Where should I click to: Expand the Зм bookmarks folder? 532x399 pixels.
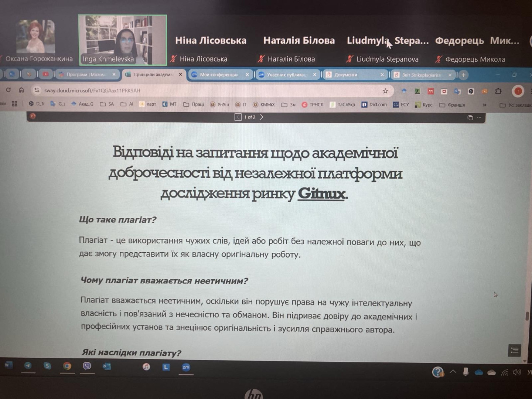tap(289, 105)
